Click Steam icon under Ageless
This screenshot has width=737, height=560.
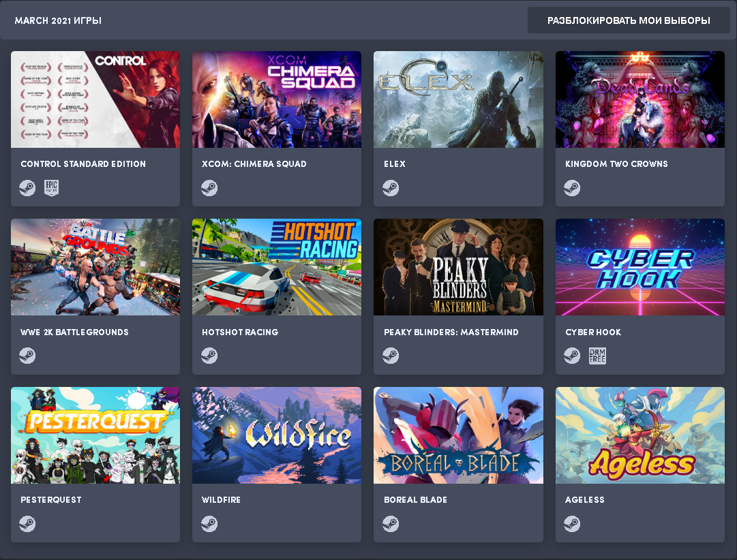[x=572, y=523]
